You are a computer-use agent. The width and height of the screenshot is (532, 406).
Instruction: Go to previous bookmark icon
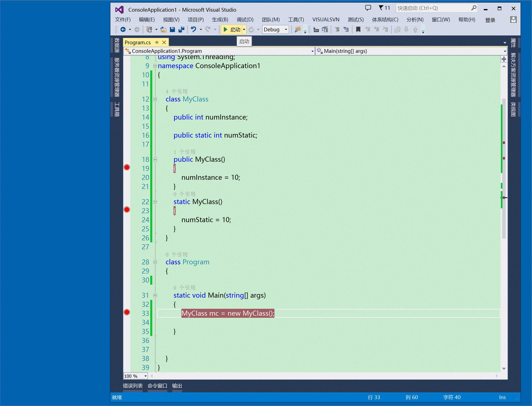[x=368, y=30]
